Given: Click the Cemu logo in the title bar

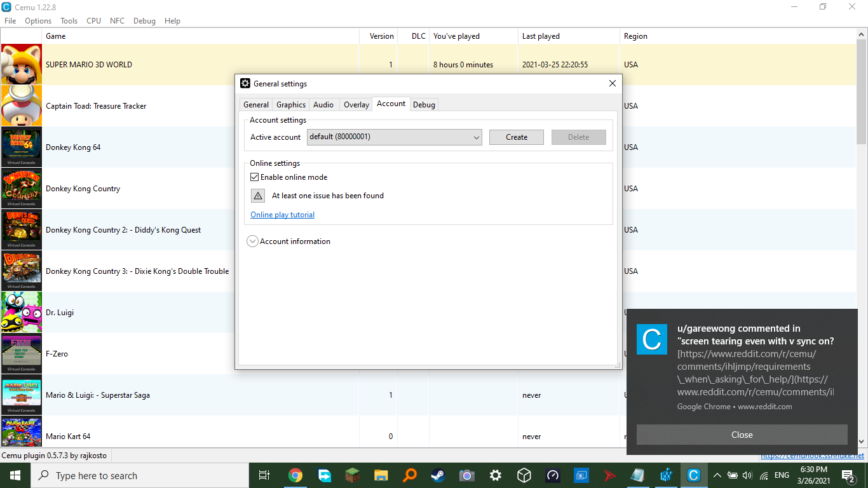Looking at the screenshot, I should (x=6, y=7).
